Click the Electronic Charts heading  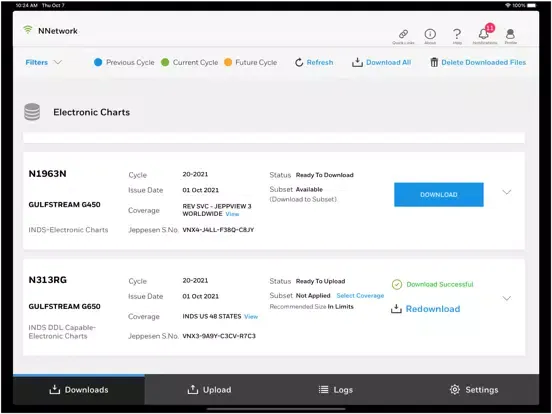[x=92, y=112]
